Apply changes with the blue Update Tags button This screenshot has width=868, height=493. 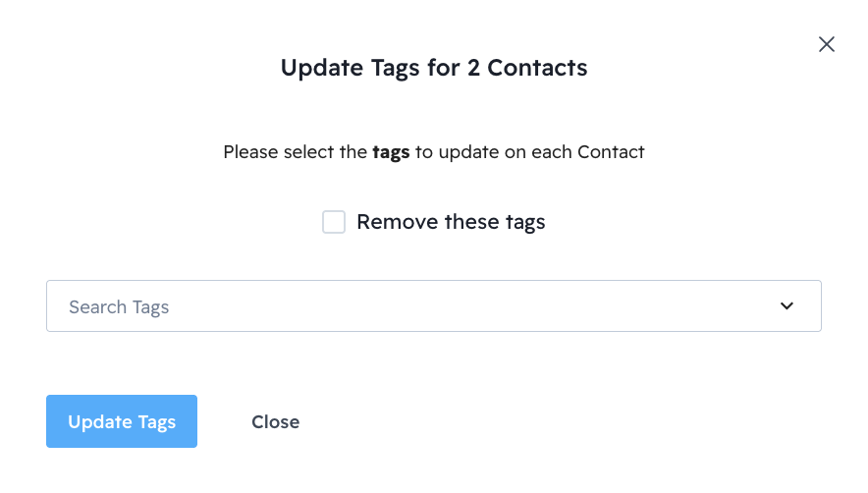122,421
